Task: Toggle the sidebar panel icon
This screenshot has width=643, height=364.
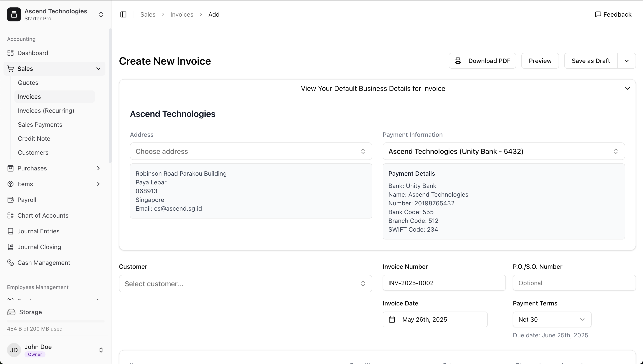Action: pyautogui.click(x=123, y=14)
